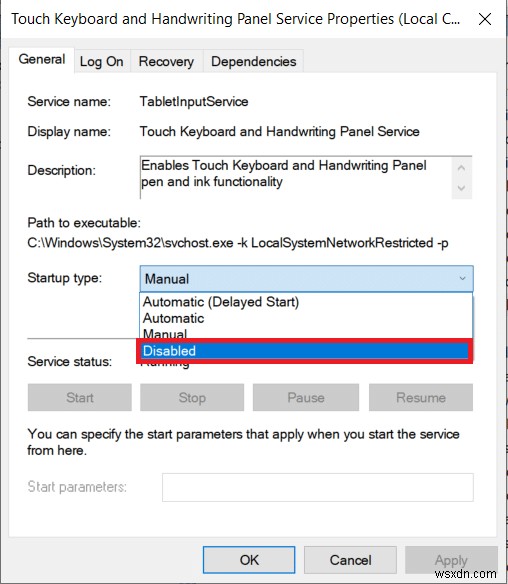The image size is (508, 584).
Task: Select Disabled from startup type list
Action: tap(305, 351)
